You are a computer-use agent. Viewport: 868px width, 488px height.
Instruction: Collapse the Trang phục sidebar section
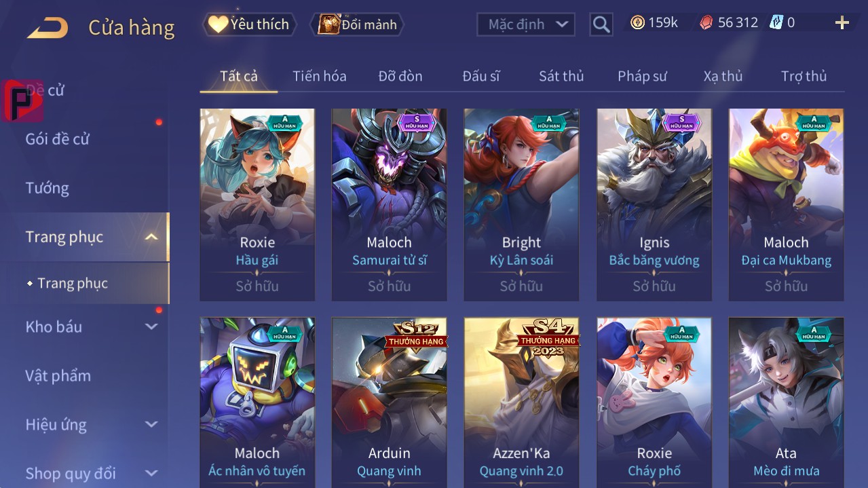(x=151, y=237)
